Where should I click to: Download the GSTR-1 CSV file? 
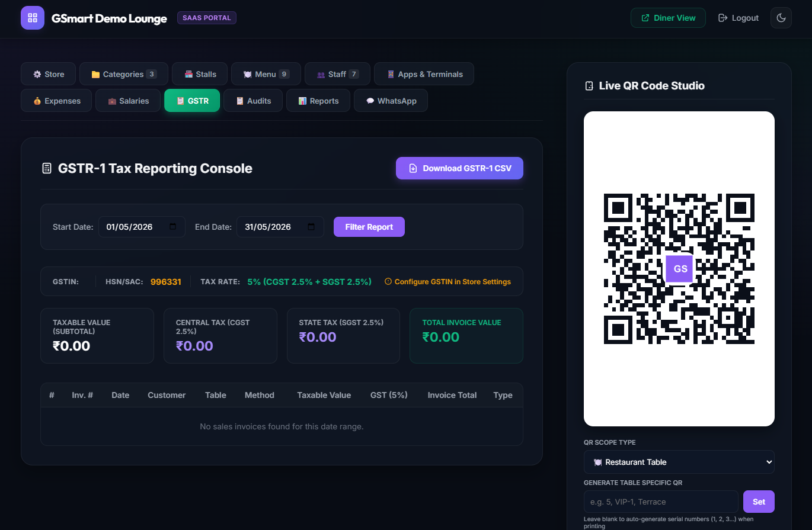(x=459, y=168)
